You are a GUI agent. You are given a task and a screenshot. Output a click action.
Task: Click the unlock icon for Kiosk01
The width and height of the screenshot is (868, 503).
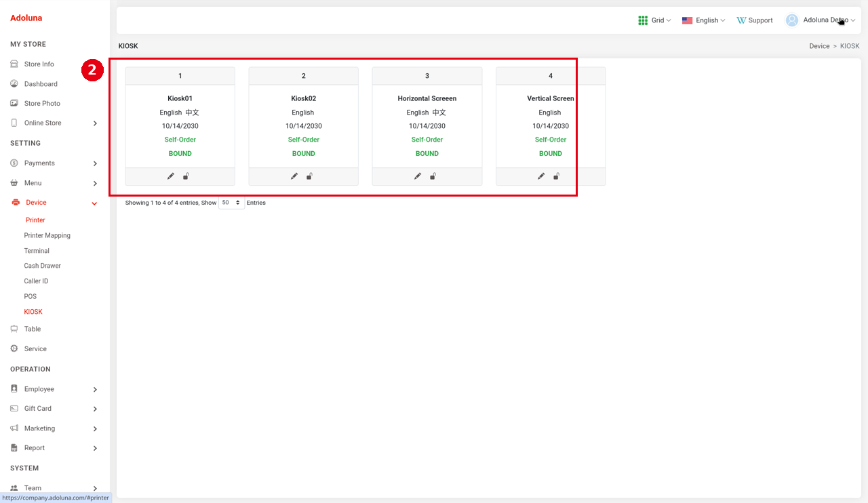[186, 176]
